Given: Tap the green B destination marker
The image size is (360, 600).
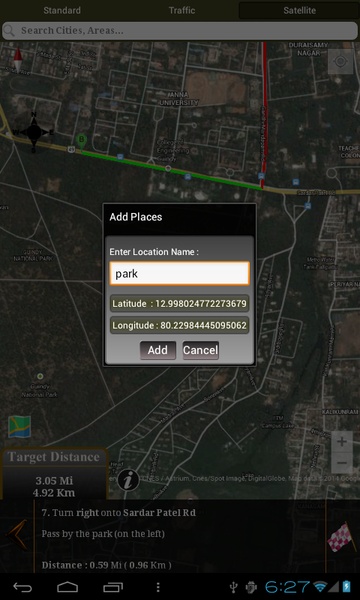Looking at the screenshot, I should (81, 142).
